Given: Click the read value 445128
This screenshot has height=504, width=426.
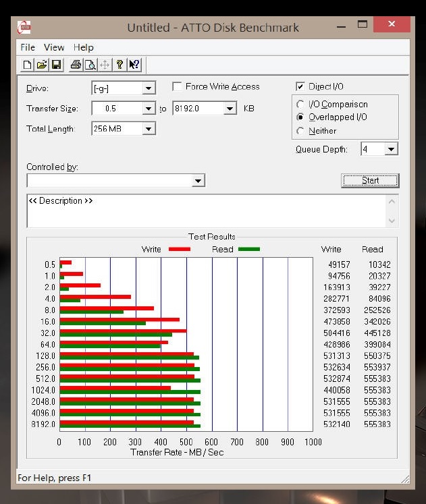Looking at the screenshot, I should [377, 333].
